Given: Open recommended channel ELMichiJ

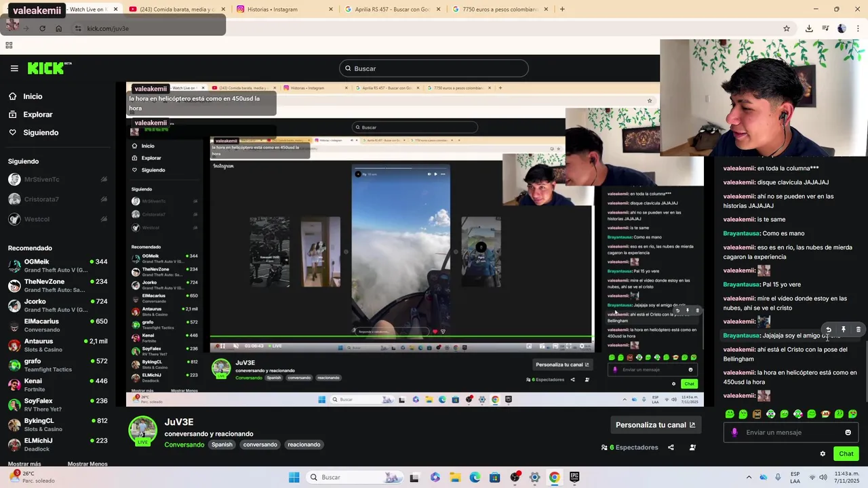Looking at the screenshot, I should [x=58, y=444].
